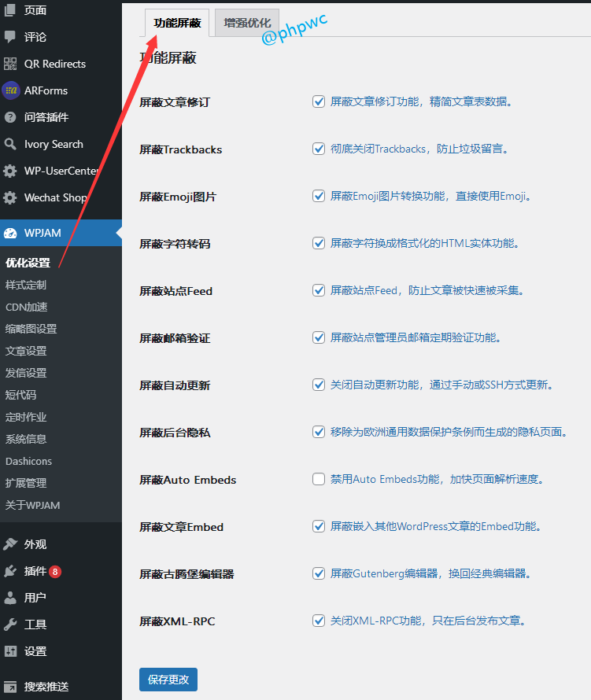Viewport: 591px width, 700px height.
Task: Open the 样式定制 submenu item
Action: [x=26, y=285]
